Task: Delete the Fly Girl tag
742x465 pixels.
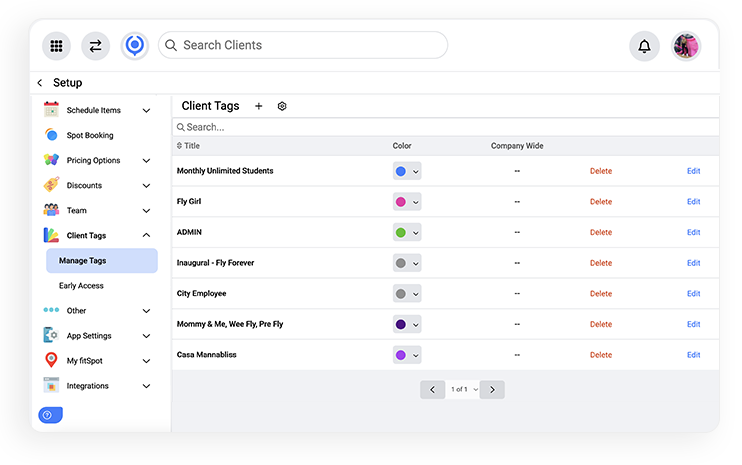Action: click(601, 202)
